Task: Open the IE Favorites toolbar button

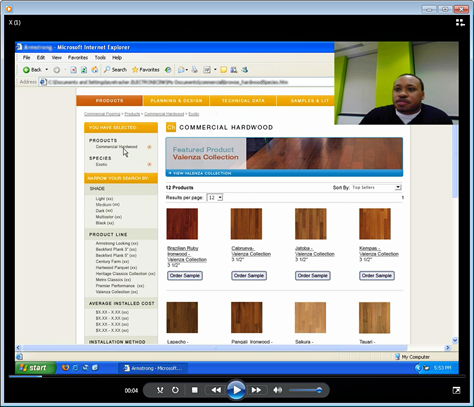Action: 146,70
